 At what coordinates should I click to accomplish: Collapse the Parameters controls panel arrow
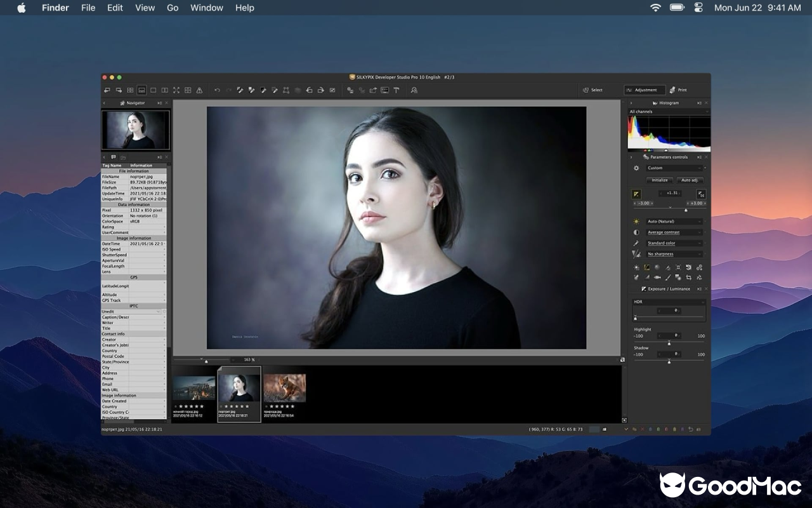coord(631,157)
